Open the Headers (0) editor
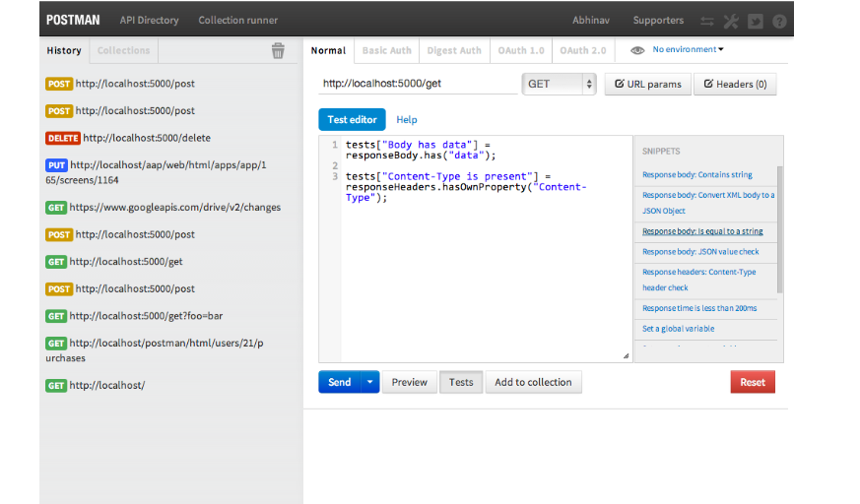 click(x=735, y=84)
